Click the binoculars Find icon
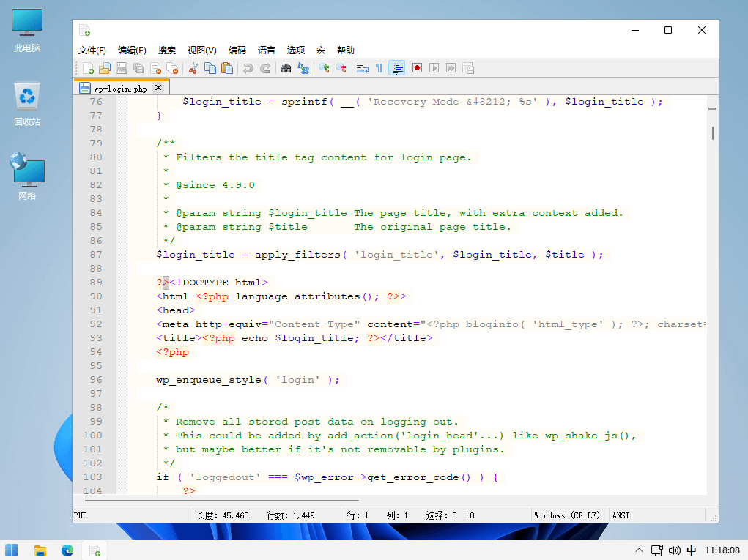This screenshot has height=560, width=748. 286,68
